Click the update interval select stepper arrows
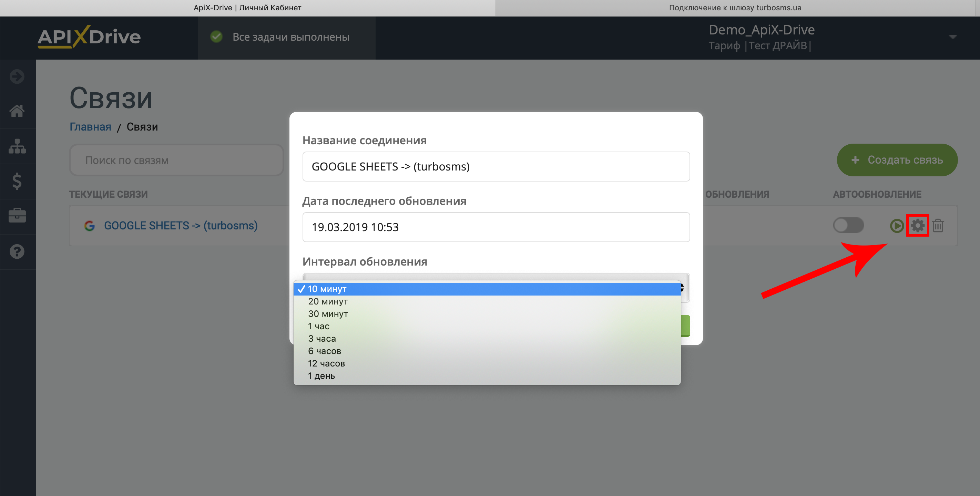Image resolution: width=980 pixels, height=496 pixels. [x=683, y=288]
